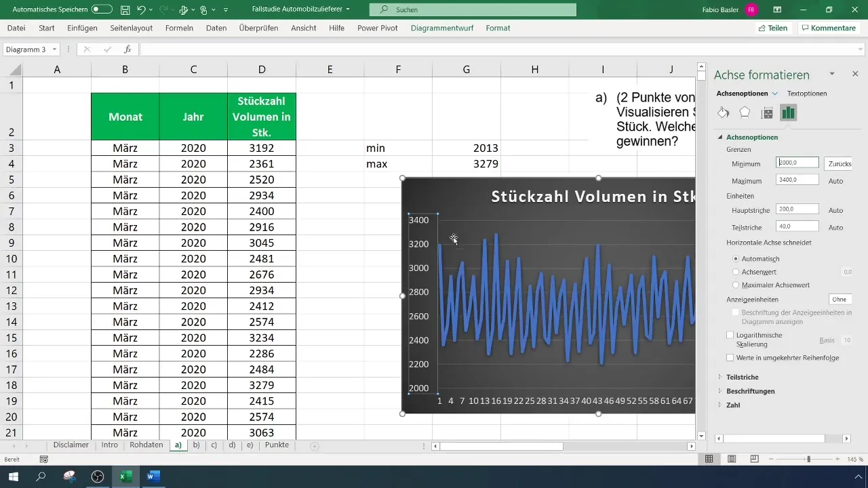This screenshot has width=868, height=488.
Task: Click the Teilen share button
Action: [x=773, y=28]
